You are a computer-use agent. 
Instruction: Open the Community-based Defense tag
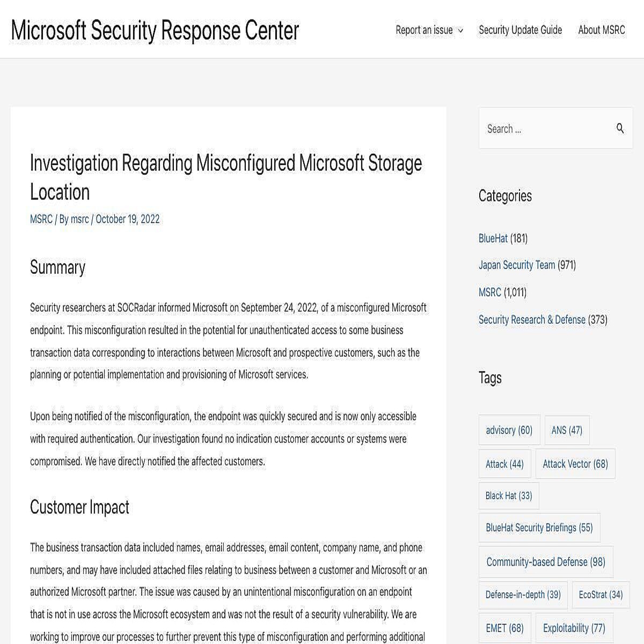click(545, 562)
